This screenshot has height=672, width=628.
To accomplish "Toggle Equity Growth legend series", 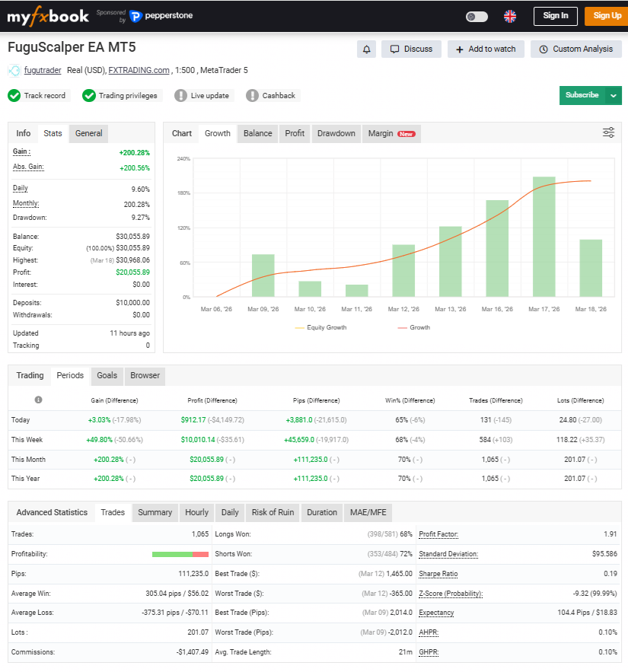I will (x=320, y=327).
